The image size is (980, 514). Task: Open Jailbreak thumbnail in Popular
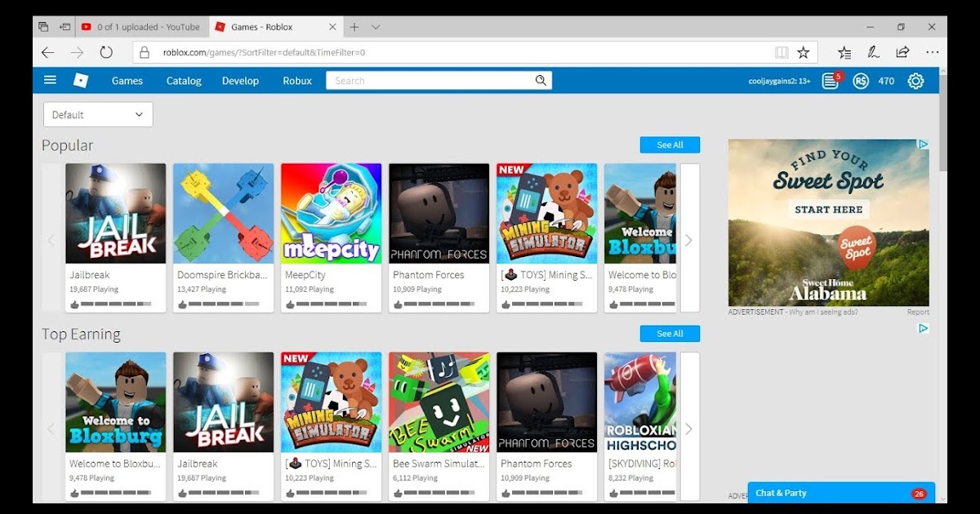pos(116,213)
